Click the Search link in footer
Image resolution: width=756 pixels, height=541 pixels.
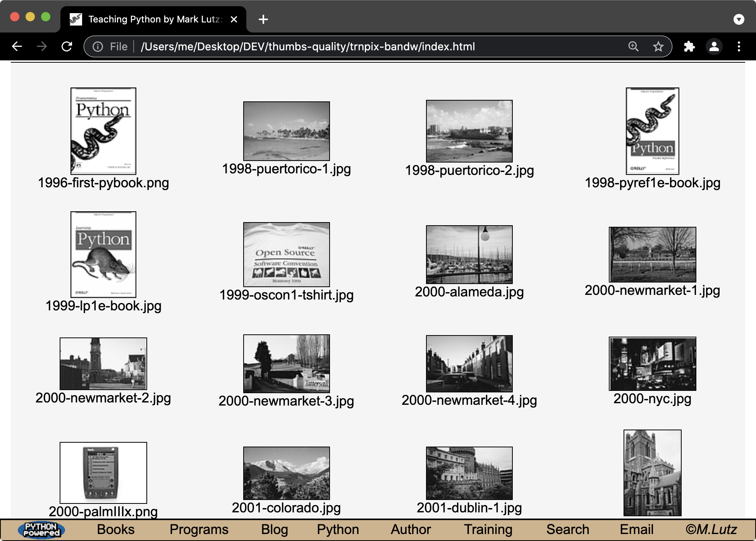click(567, 529)
